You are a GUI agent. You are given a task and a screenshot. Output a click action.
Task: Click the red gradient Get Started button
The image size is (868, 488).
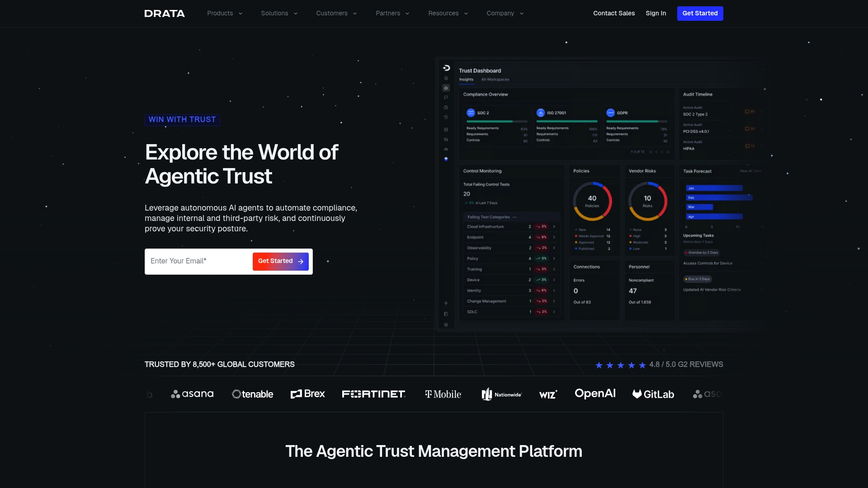[x=281, y=261]
